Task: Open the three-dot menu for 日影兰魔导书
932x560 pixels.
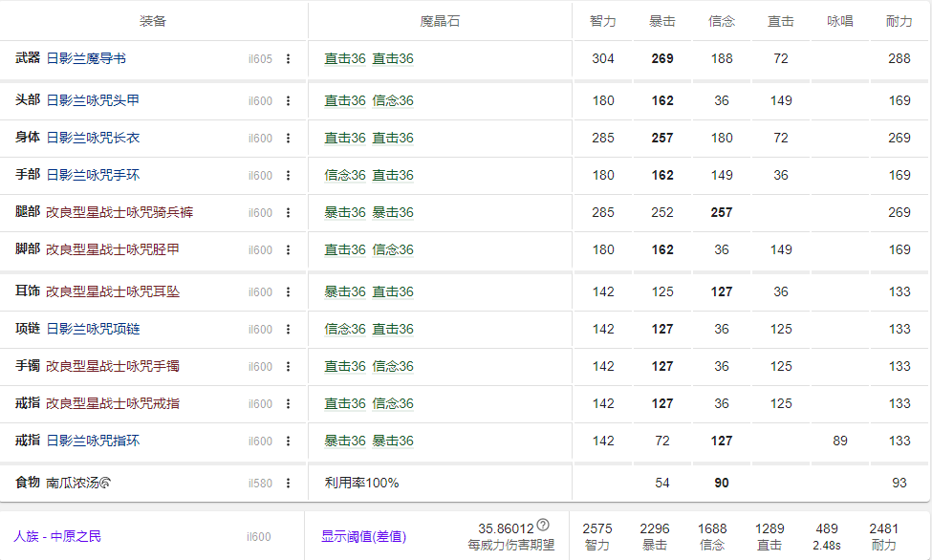Action: tap(288, 59)
